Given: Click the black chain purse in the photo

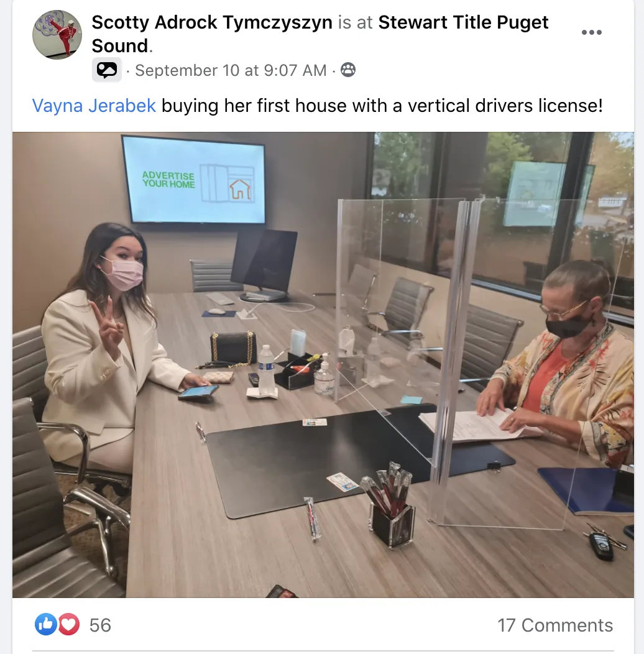Looking at the screenshot, I should pos(232,348).
